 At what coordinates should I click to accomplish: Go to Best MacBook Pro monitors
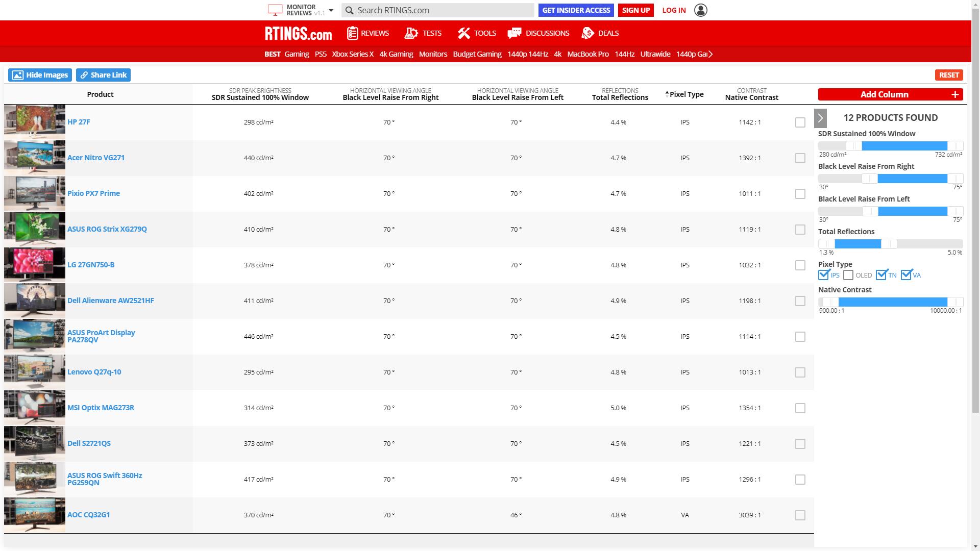tap(588, 54)
